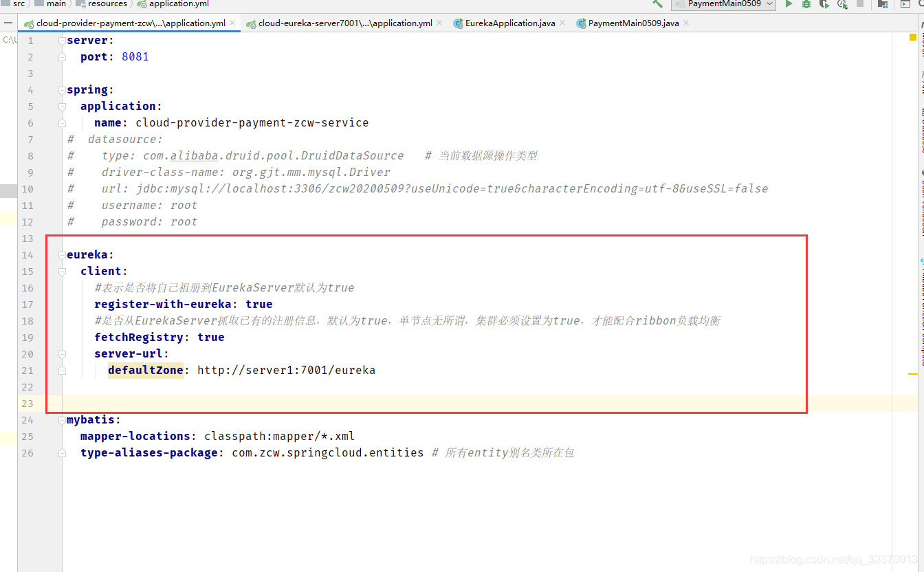Viewport: 924px width, 572px height.
Task: Click the mapper-locations key
Action: (135, 437)
